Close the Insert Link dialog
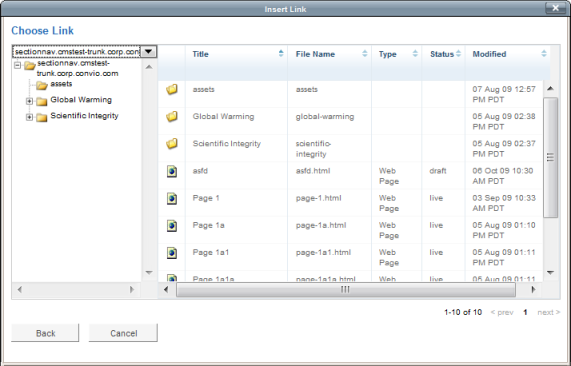Screen dimensions: 571x366 555,8
